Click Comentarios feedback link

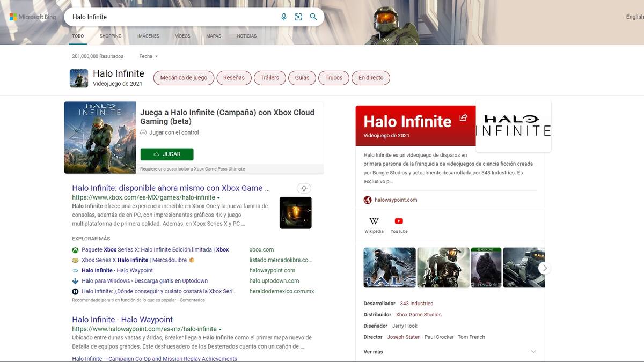[192, 300]
